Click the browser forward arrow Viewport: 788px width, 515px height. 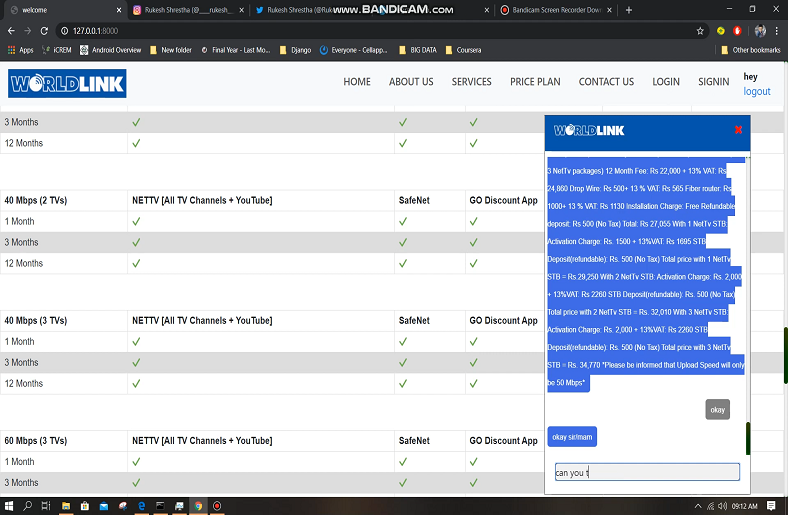tap(28, 31)
